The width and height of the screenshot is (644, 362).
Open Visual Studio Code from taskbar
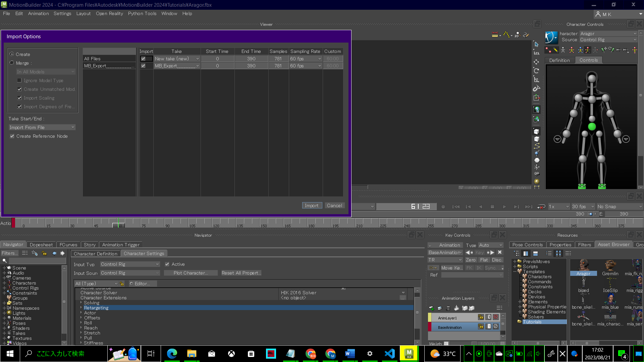point(389,354)
